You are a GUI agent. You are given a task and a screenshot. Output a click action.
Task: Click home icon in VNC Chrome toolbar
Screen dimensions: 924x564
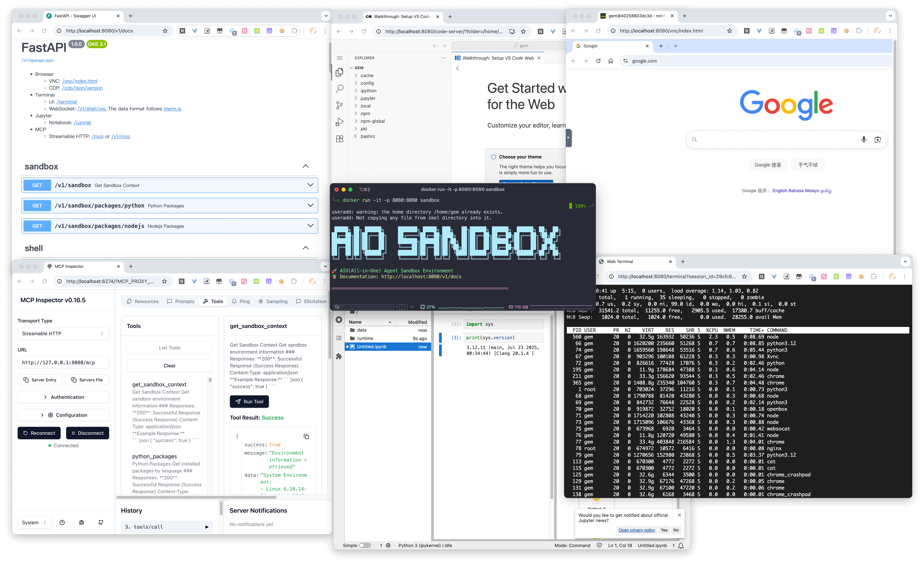pos(611,61)
